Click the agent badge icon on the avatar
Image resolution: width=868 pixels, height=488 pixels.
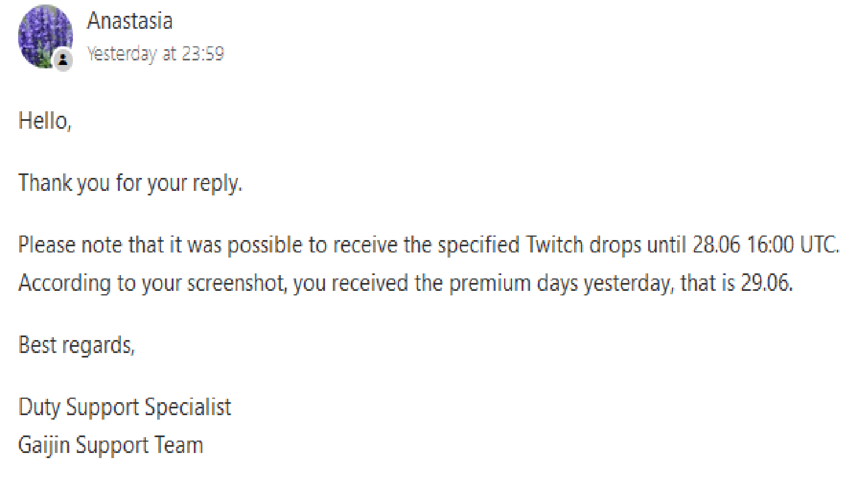click(63, 59)
